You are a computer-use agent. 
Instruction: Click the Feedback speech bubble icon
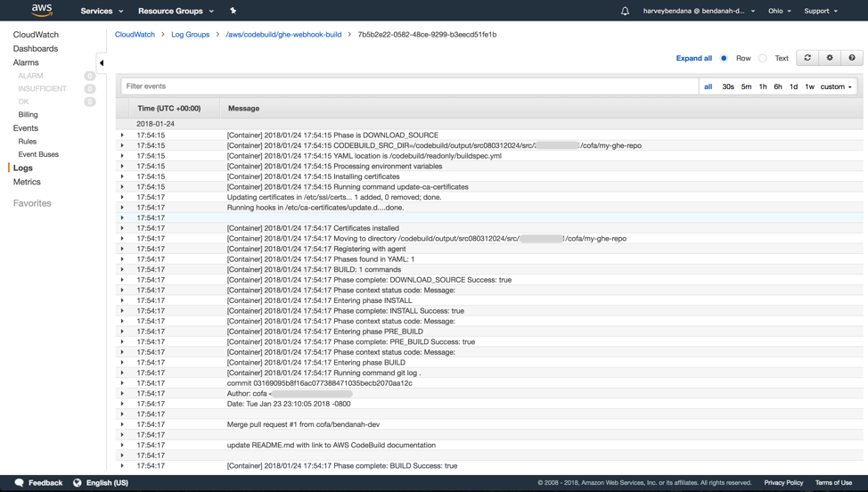tap(20, 482)
